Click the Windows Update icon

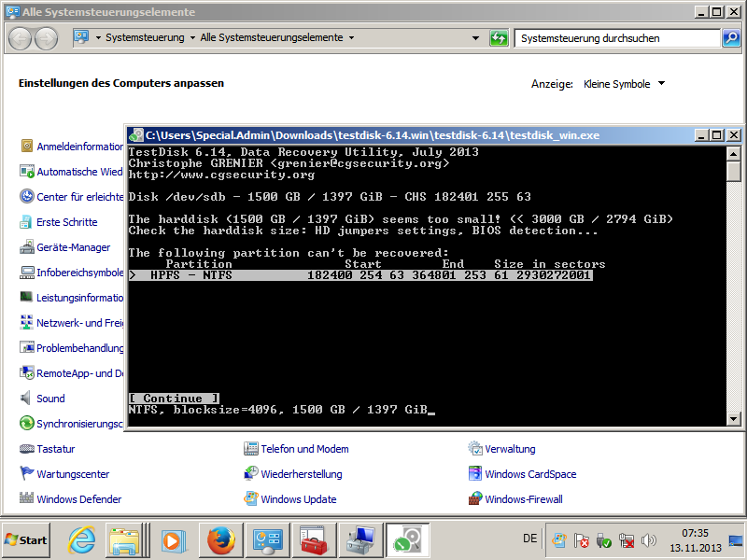point(250,498)
